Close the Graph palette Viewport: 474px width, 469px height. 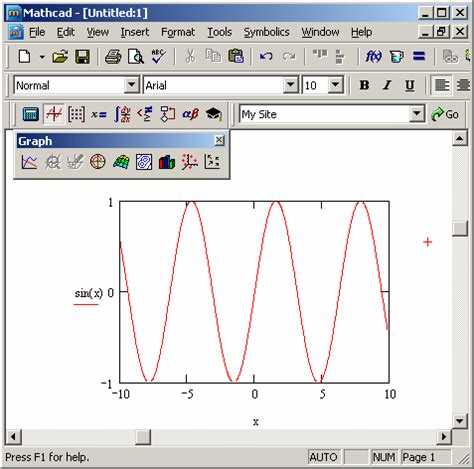[x=219, y=140]
